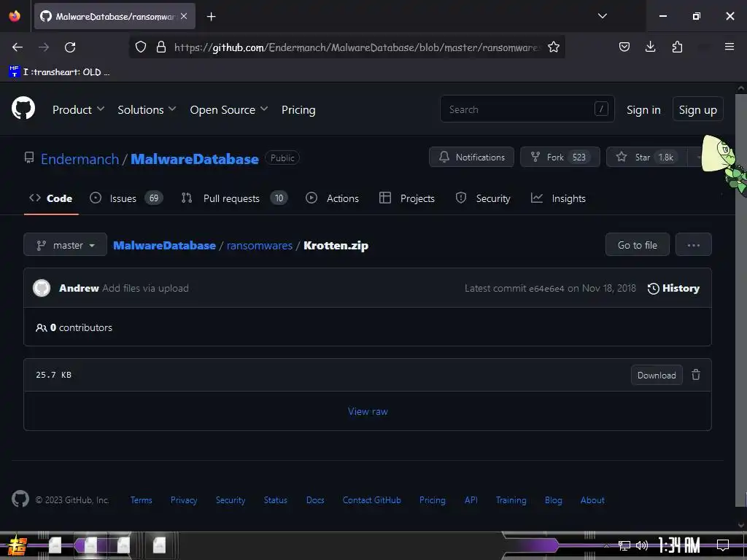Image resolution: width=747 pixels, height=560 pixels.
Task: Go back with the browser back arrow
Action: click(18, 47)
